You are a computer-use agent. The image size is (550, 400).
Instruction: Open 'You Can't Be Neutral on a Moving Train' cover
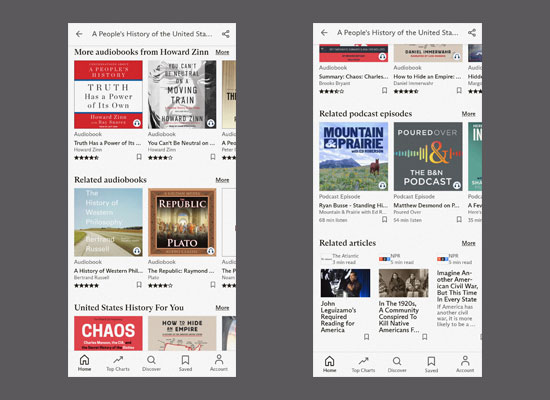[182, 94]
